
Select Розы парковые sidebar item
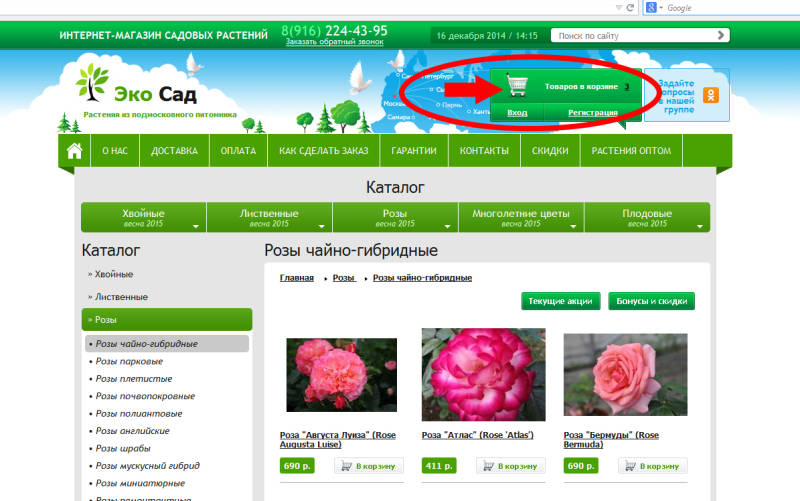coord(129,361)
